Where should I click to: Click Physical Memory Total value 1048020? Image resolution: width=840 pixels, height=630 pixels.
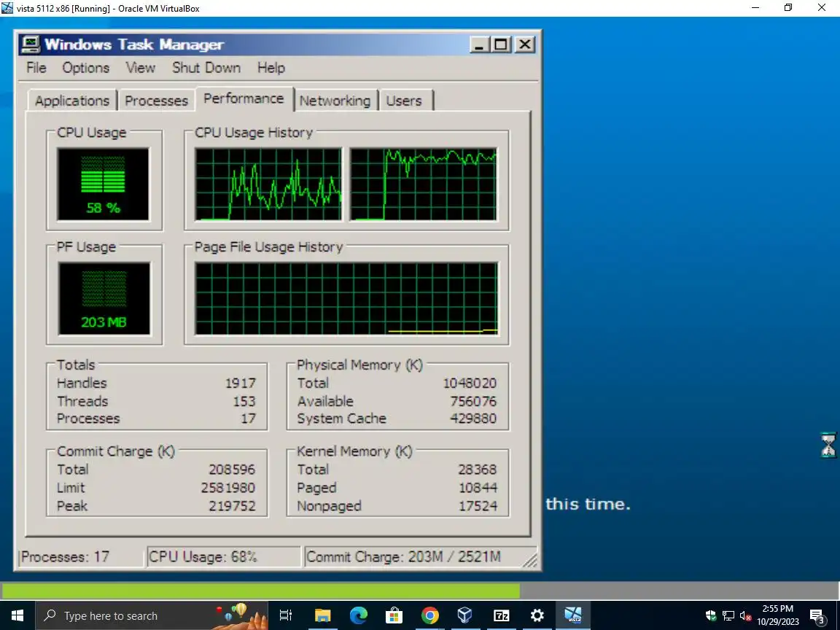(470, 384)
